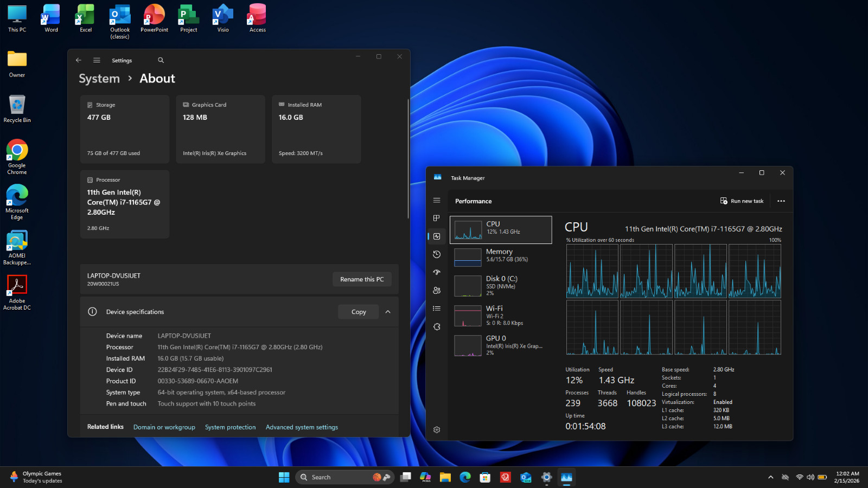This screenshot has width=868, height=488.
Task: Collapse the Device specifications section
Action: 388,312
